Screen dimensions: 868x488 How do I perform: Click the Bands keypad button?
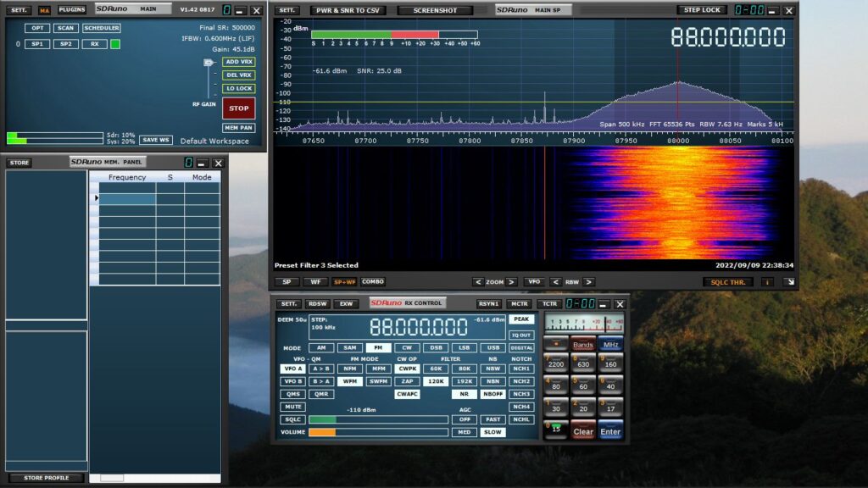pyautogui.click(x=583, y=344)
